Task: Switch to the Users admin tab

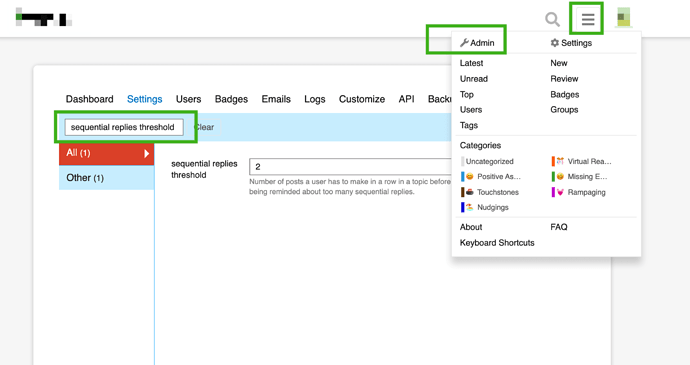Action: pos(188,99)
